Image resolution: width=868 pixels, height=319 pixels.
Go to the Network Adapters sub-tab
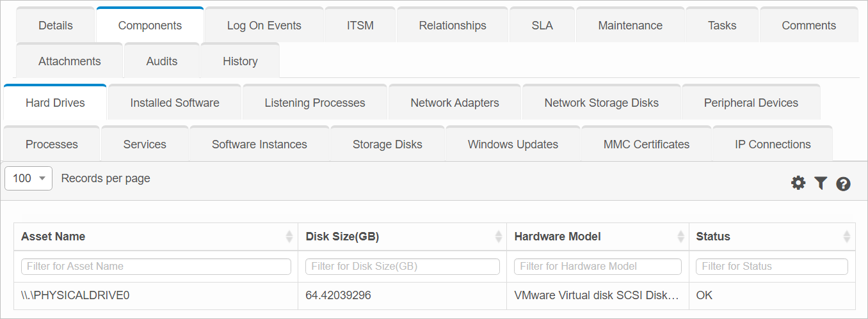(x=454, y=103)
